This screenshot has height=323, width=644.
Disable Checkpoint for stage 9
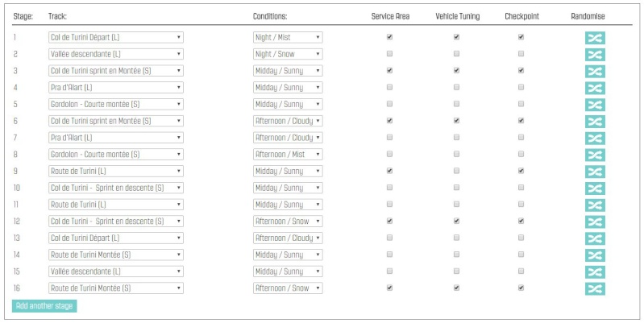tap(521, 171)
